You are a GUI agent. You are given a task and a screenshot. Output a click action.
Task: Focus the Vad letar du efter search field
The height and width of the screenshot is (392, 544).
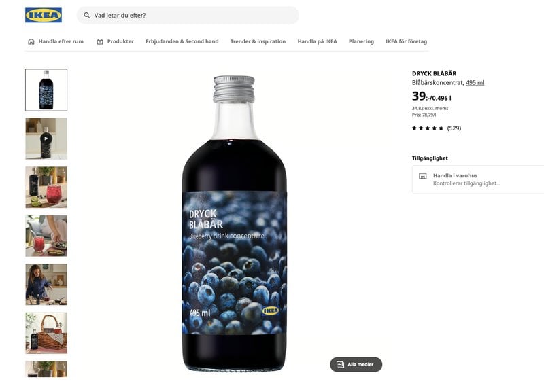(188, 15)
